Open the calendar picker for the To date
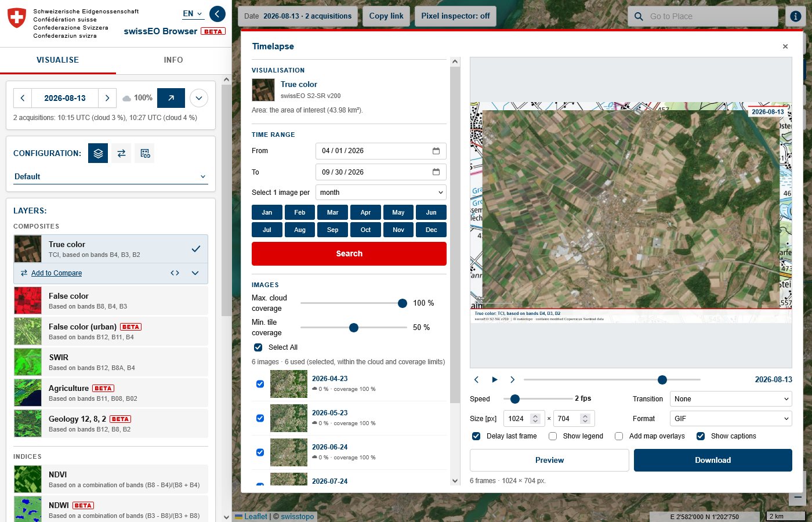The height and width of the screenshot is (522, 812). point(436,172)
